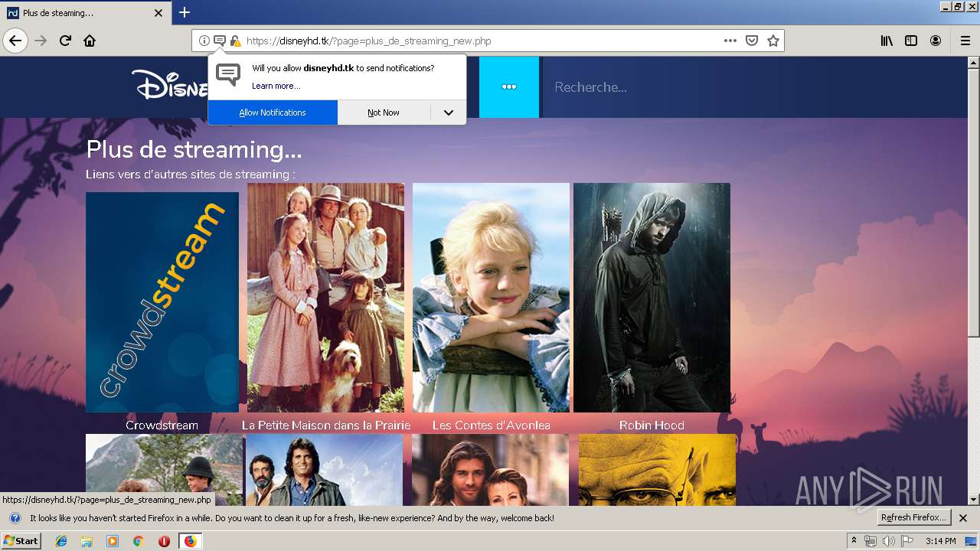
Task: Bookmark this page with the star
Action: click(773, 41)
